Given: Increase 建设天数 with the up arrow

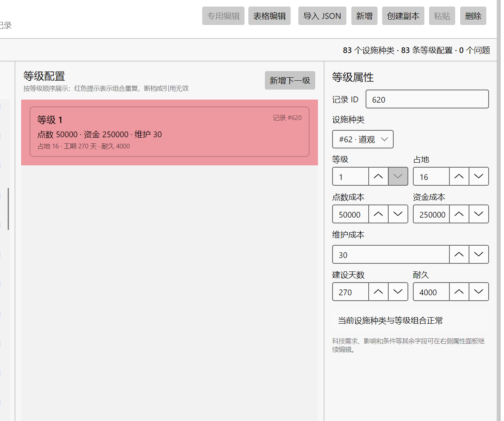Looking at the screenshot, I should tap(378, 292).
